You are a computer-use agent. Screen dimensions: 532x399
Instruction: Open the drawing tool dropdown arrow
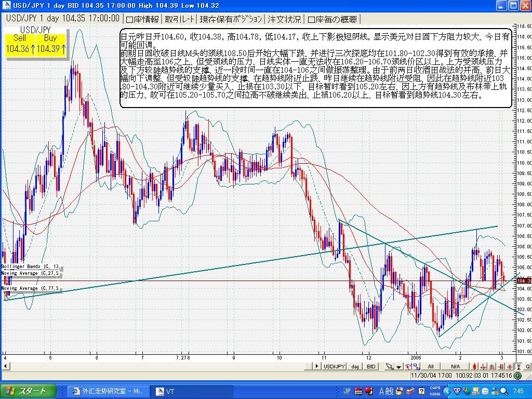pos(398,366)
